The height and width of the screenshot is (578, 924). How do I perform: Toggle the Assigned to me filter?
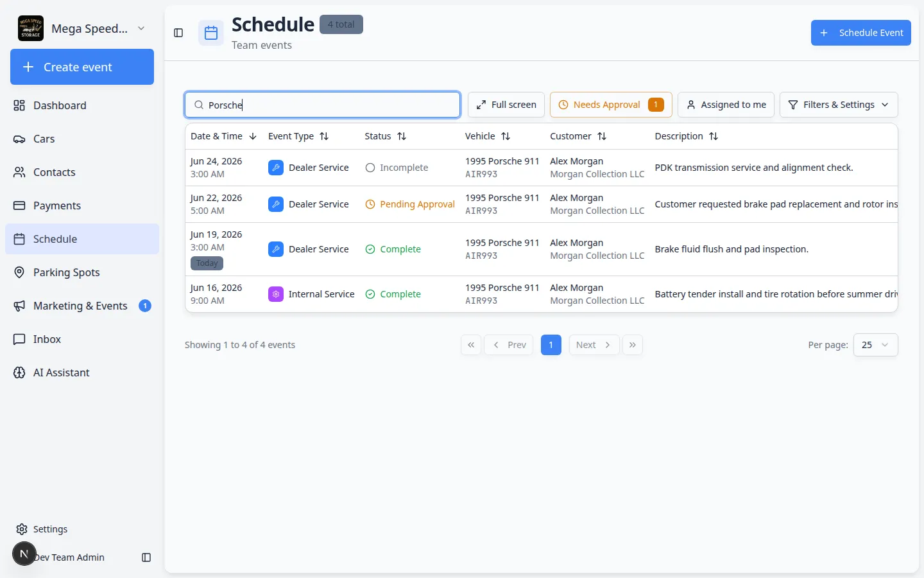[x=726, y=105]
